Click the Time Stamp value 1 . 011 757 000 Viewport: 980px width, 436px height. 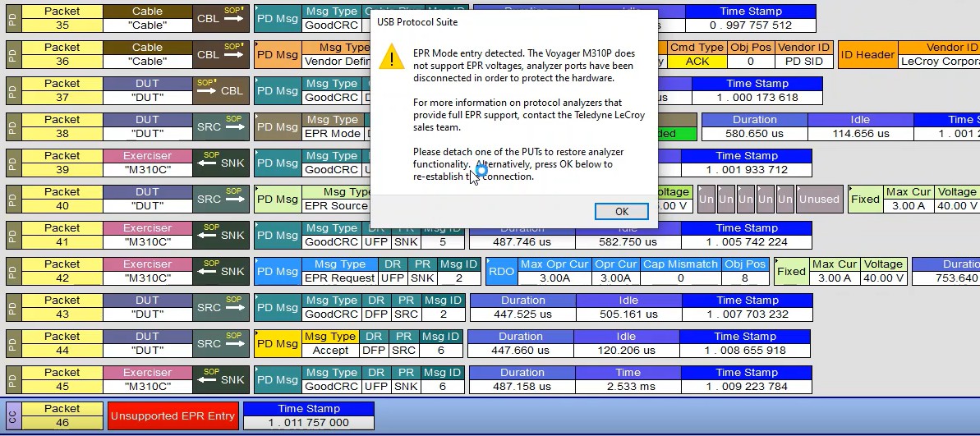pyautogui.click(x=309, y=423)
